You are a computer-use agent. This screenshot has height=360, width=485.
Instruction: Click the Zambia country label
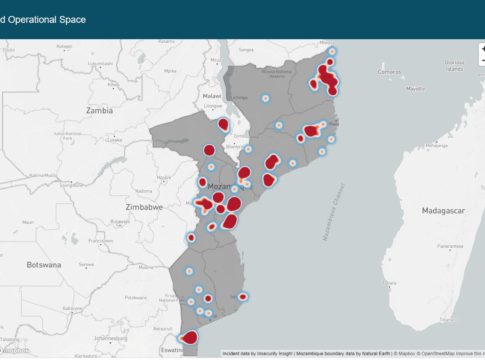(99, 110)
